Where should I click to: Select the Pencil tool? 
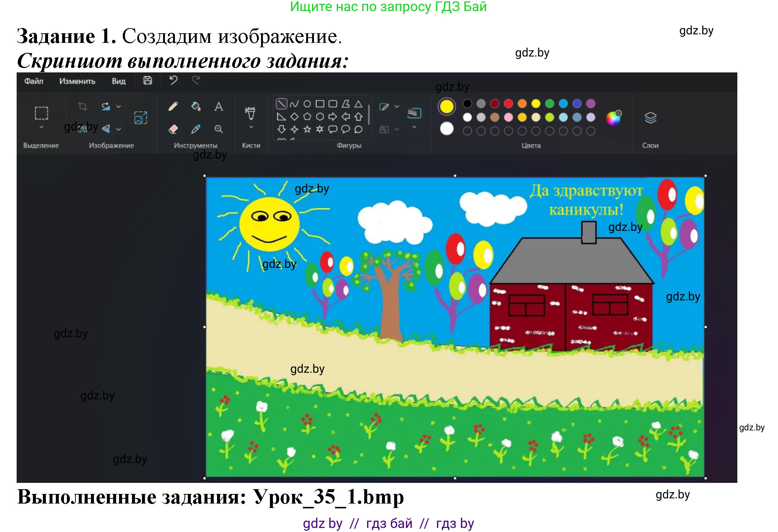[x=173, y=106]
